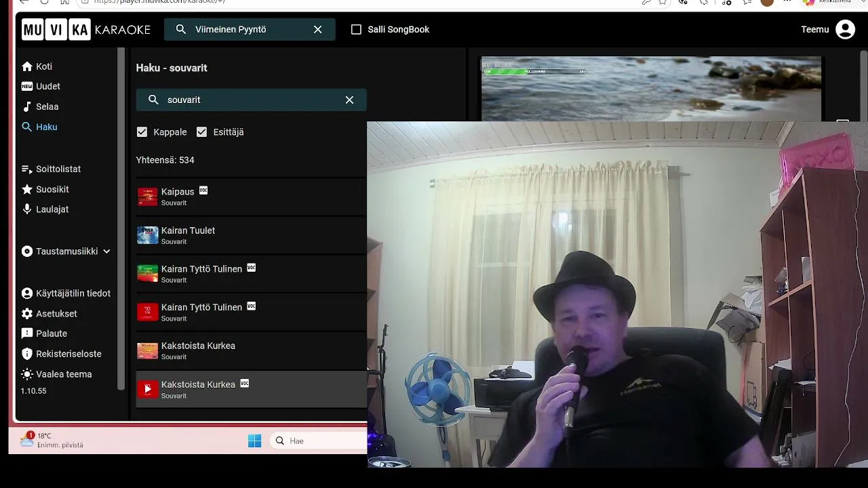Play Kakstoista Kurkea VOC version
This screenshot has height=488, width=868.
coord(148,389)
